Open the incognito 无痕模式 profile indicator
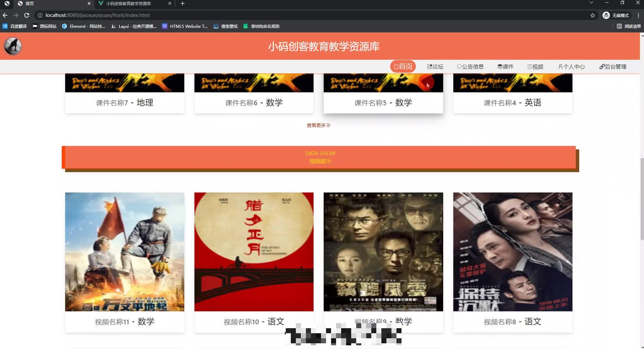The width and height of the screenshot is (644, 349). 616,15
